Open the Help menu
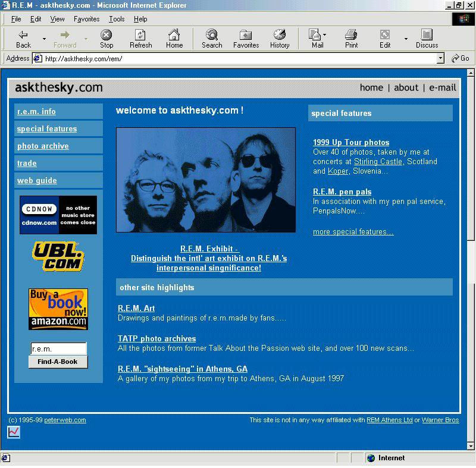Image resolution: width=476 pixels, height=468 pixels. (140, 19)
